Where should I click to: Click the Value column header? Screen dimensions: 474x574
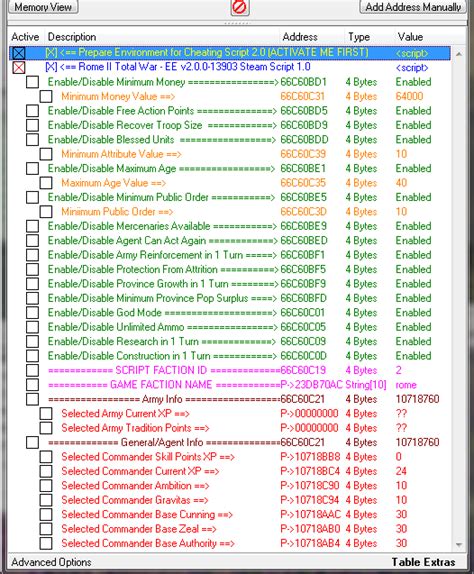[x=410, y=37]
